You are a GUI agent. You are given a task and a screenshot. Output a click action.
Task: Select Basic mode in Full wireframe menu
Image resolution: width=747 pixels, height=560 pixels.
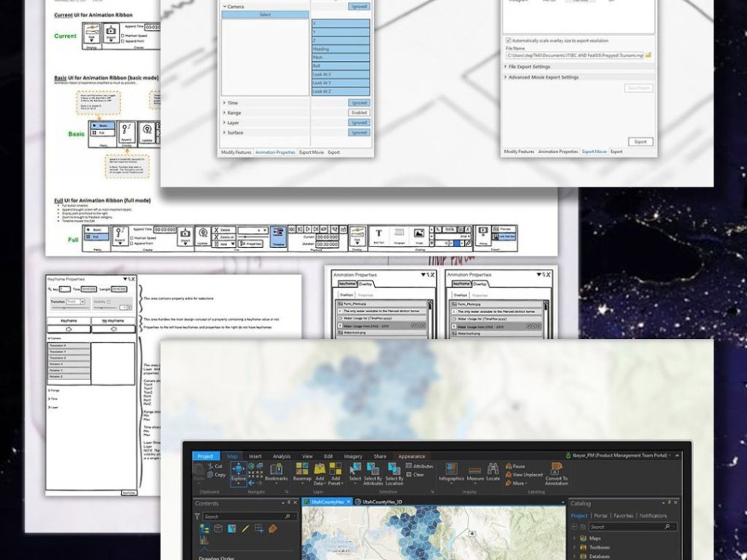[x=96, y=229]
